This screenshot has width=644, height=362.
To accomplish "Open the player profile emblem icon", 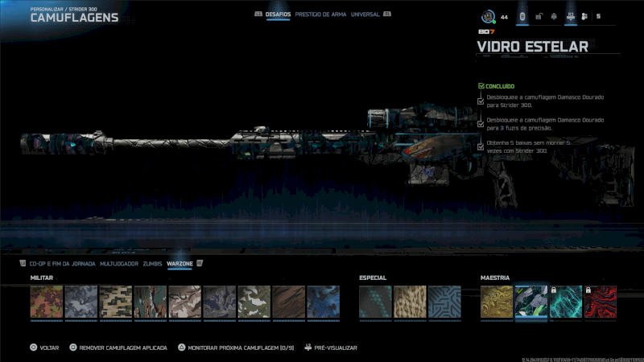I will point(488,16).
